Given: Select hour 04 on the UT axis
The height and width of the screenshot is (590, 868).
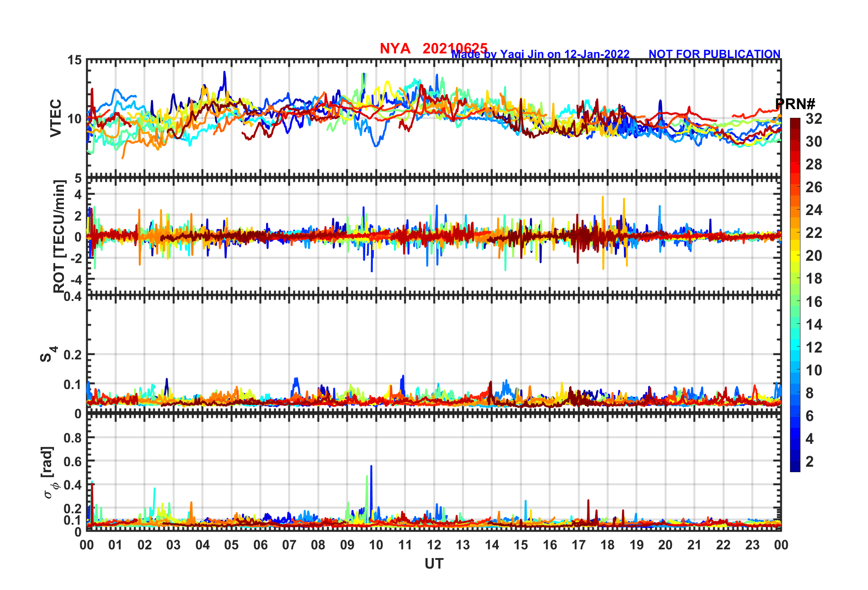Looking at the screenshot, I should (x=203, y=545).
